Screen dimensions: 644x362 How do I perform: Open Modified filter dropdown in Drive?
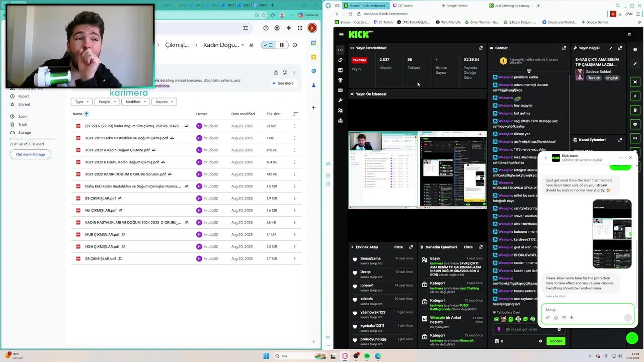click(135, 102)
